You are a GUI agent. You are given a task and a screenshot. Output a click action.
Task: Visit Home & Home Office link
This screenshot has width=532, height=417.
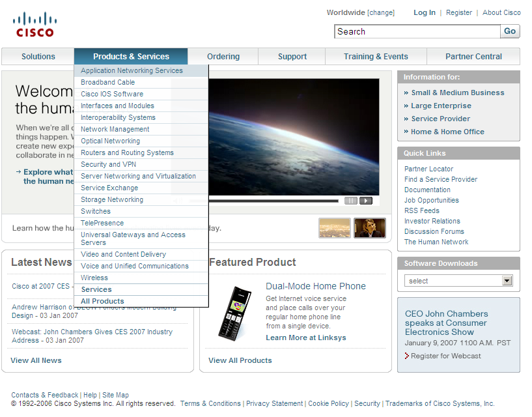[x=447, y=132]
